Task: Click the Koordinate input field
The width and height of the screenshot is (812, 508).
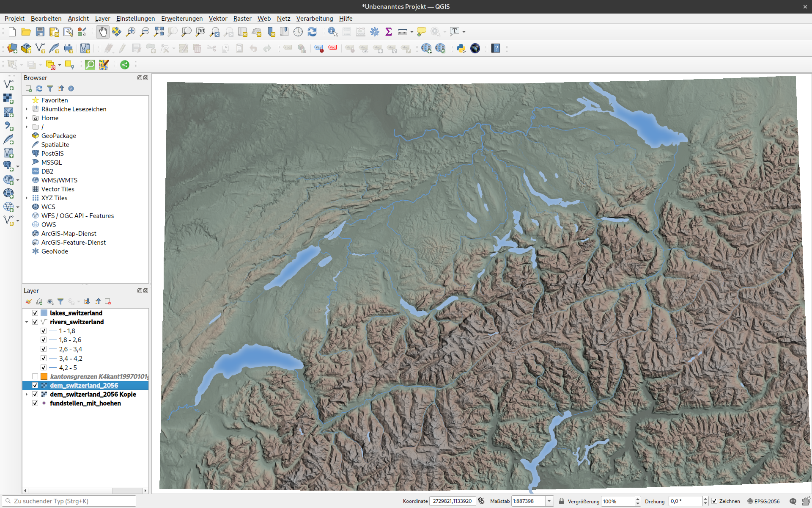Action: click(452, 501)
